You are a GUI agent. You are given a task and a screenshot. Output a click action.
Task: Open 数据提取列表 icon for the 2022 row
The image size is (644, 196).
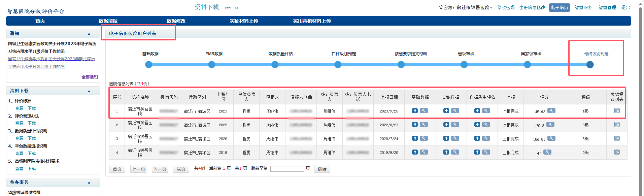tap(617, 125)
